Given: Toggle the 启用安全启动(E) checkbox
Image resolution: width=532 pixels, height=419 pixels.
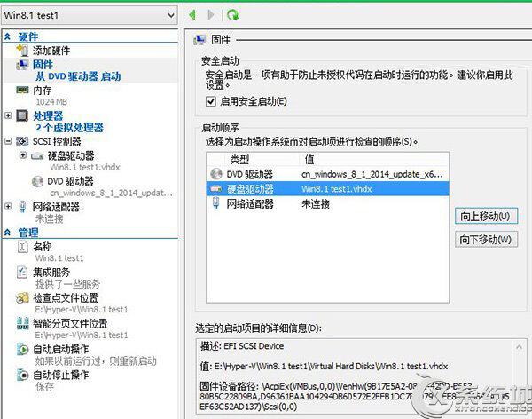Looking at the screenshot, I should [x=211, y=101].
